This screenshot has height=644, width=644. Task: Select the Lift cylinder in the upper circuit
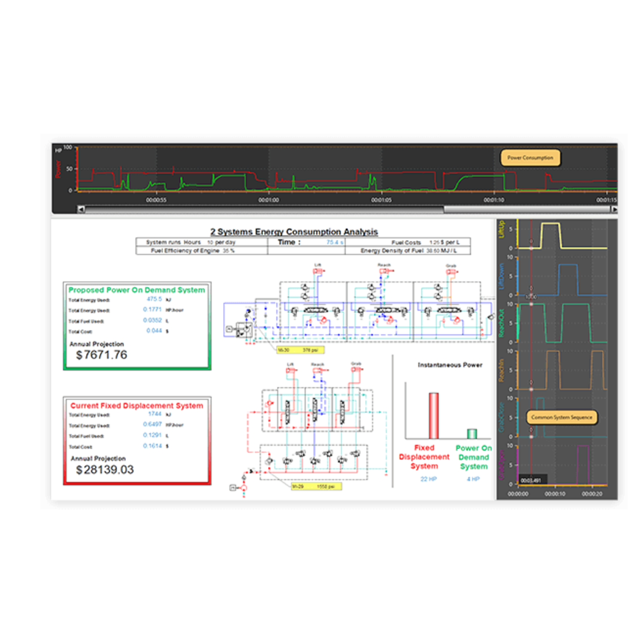coord(318,271)
